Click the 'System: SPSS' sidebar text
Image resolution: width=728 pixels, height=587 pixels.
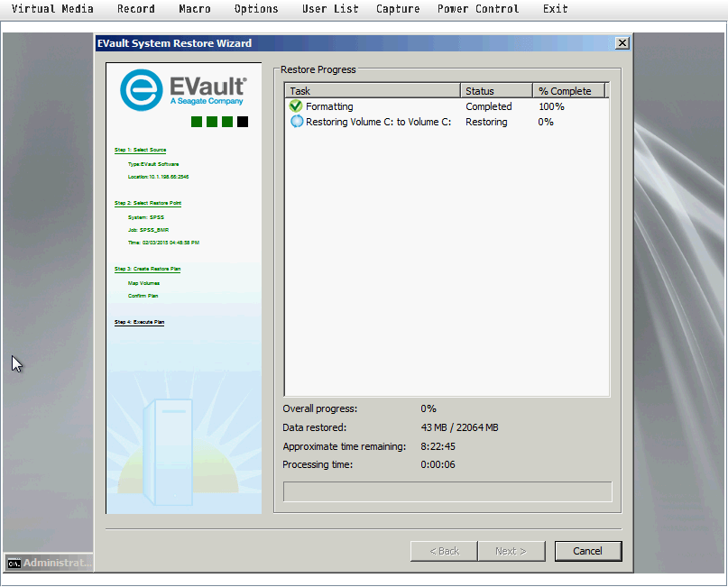coord(146,217)
